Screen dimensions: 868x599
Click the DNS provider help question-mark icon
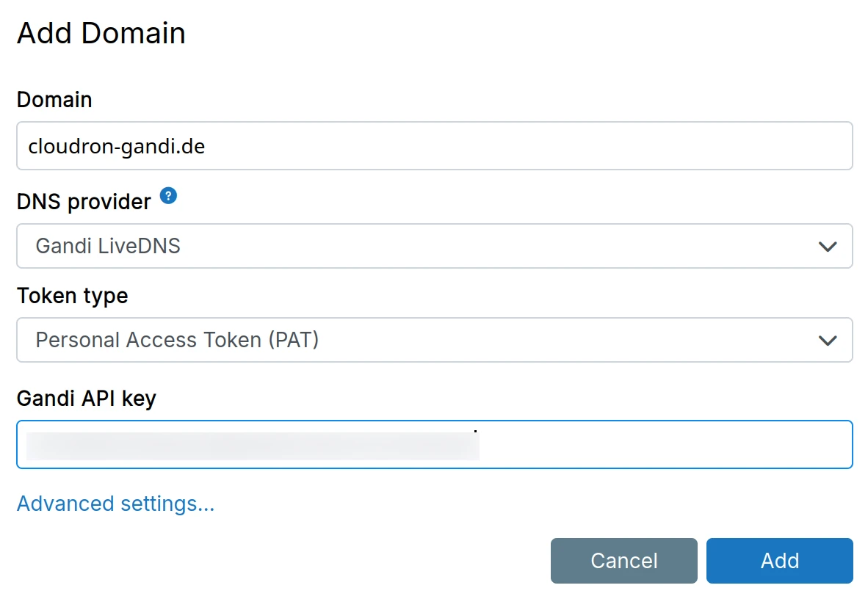coord(169,196)
